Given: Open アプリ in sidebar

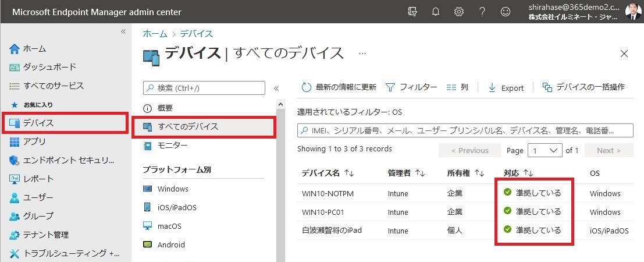Looking at the screenshot, I should pos(27,141).
